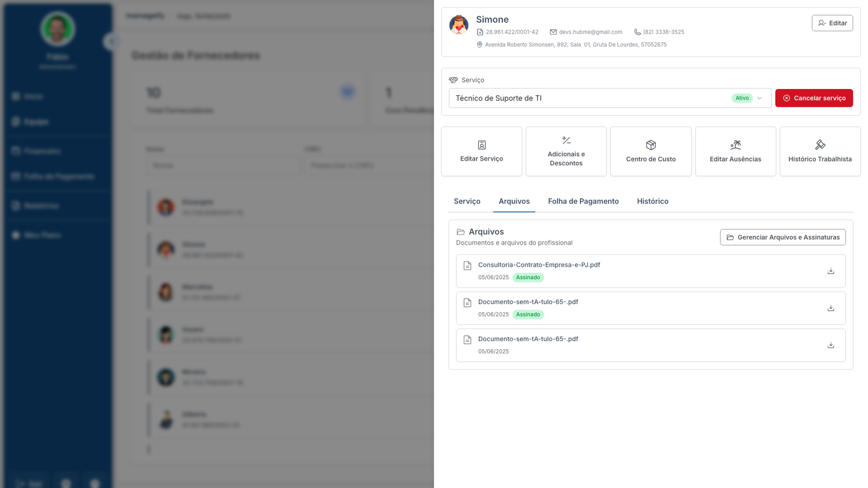Switch to the Serviço tab
Image resolution: width=868 pixels, height=488 pixels.
pyautogui.click(x=467, y=201)
